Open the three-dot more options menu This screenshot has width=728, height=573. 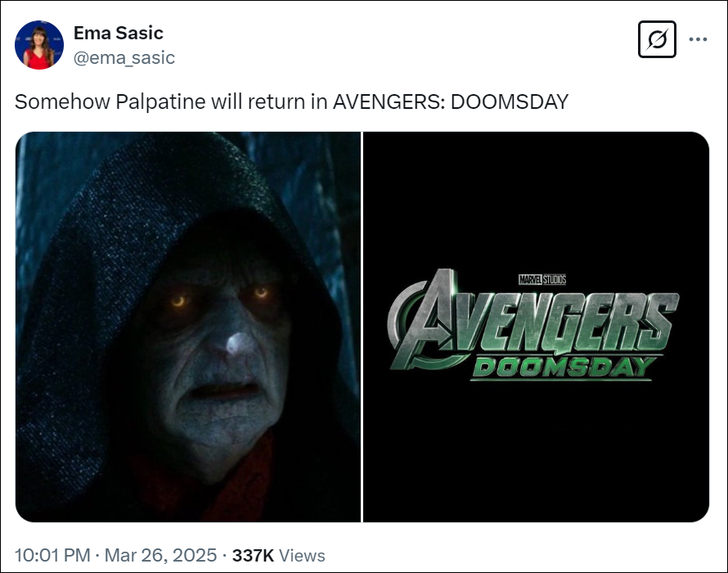click(x=698, y=39)
